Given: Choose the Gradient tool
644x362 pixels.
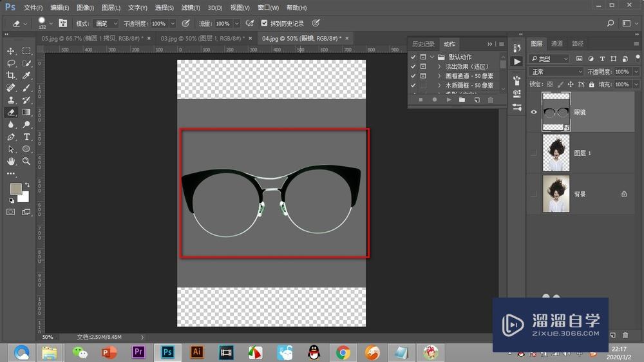Looking at the screenshot, I should click(27, 112).
